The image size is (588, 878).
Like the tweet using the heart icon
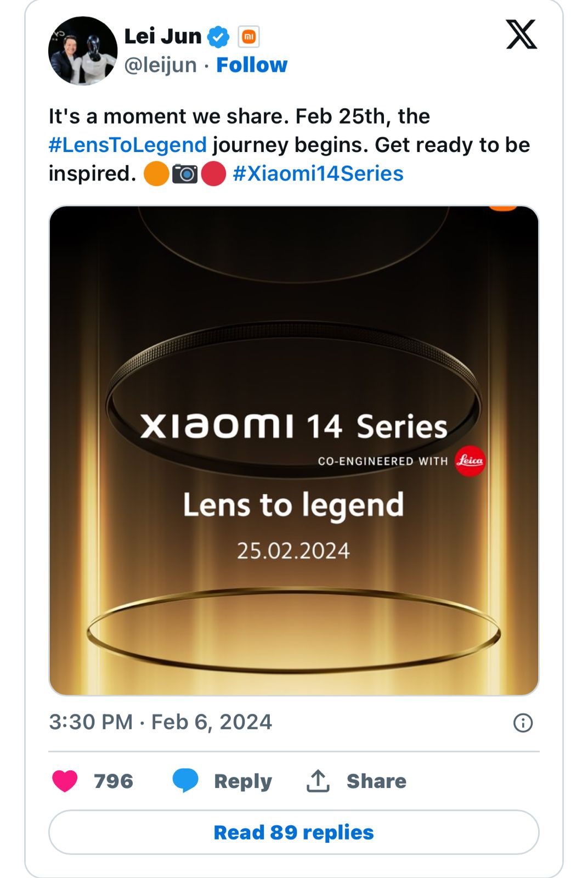tap(63, 780)
